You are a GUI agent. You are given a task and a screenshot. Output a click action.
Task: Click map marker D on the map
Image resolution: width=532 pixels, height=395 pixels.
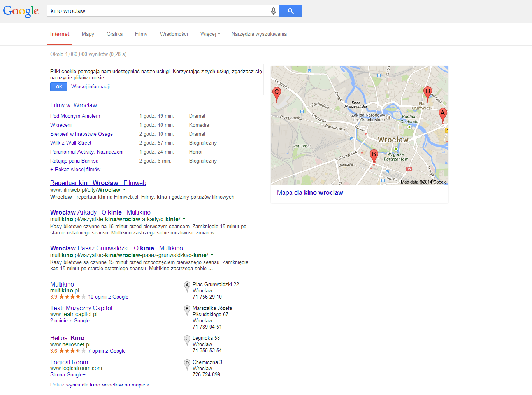(x=428, y=94)
